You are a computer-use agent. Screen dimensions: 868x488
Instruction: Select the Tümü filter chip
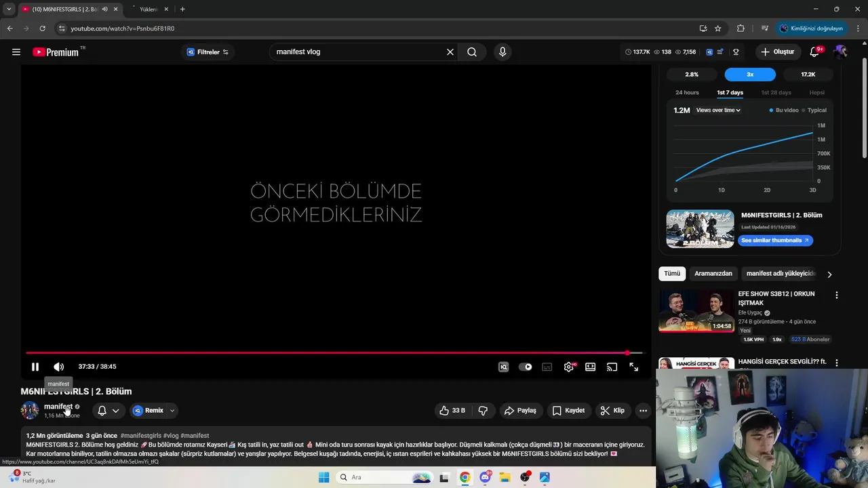click(672, 274)
